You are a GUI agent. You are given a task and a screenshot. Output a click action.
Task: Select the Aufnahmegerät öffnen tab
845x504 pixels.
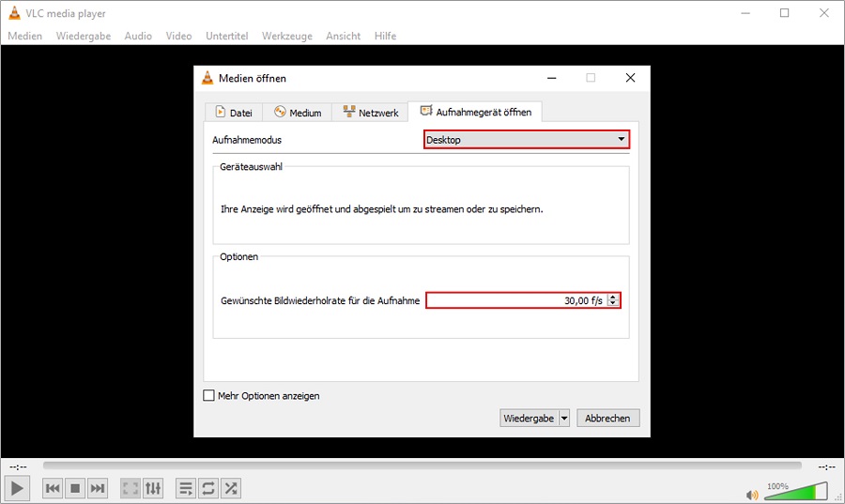[475, 112]
